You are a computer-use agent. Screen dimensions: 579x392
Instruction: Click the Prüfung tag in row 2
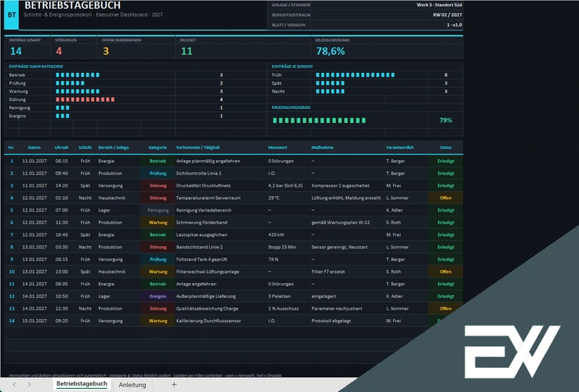tap(158, 173)
